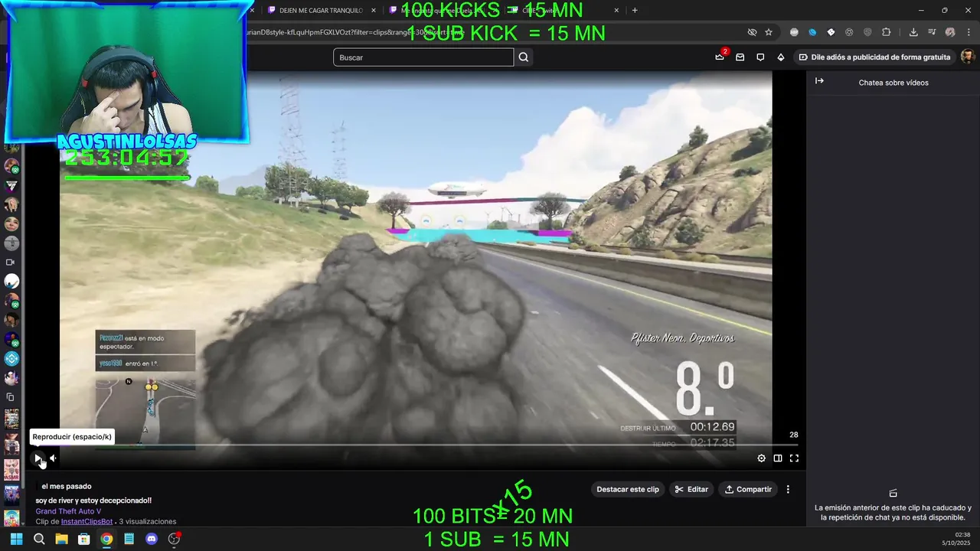Open Microsoft Store from the taskbar
Image resolution: width=980 pixels, height=551 pixels.
[x=84, y=539]
